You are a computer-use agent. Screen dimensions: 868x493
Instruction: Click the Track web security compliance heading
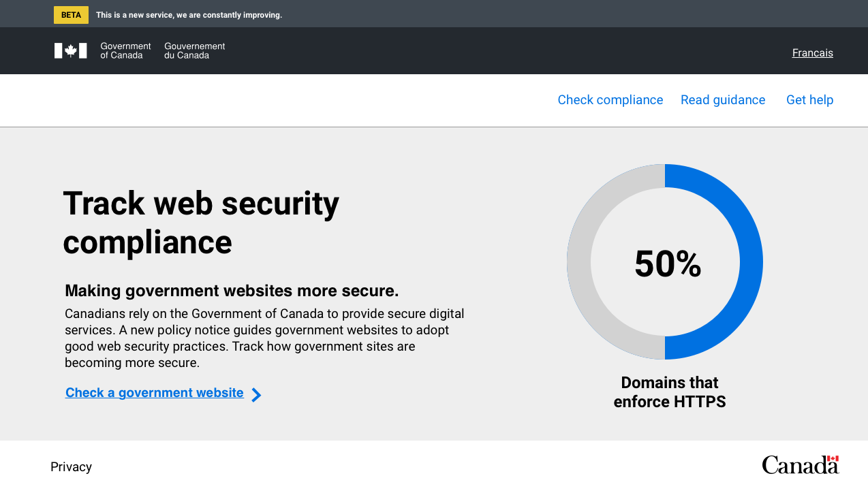click(201, 223)
